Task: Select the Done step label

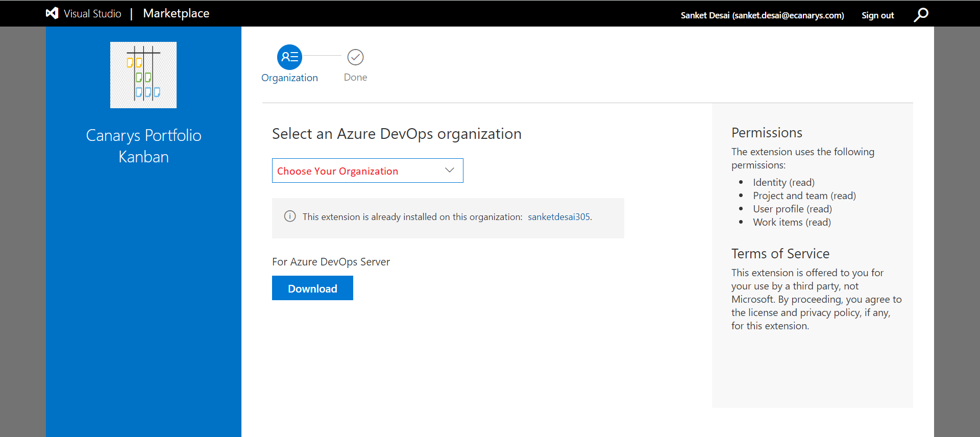Action: 355,77
